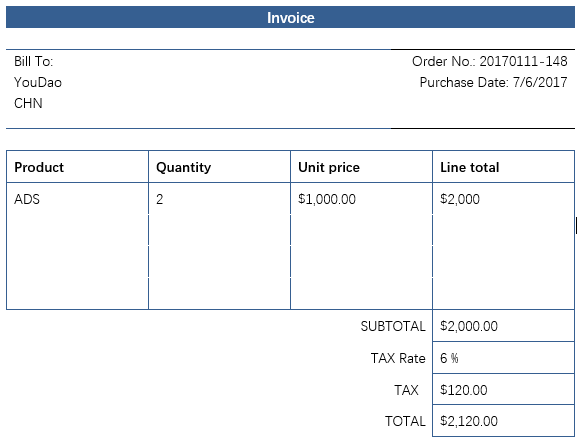Select the Bill To label
Viewport: 583px width, 446px height.
pos(33,61)
